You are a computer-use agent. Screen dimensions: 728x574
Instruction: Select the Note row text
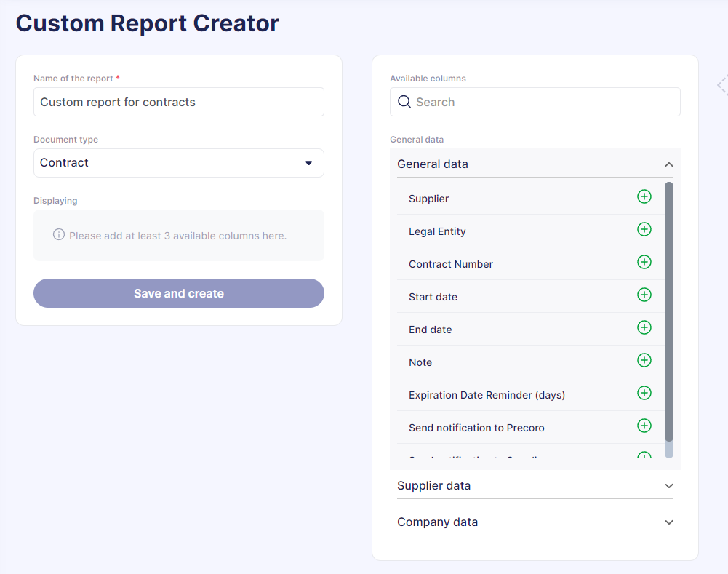pos(420,362)
